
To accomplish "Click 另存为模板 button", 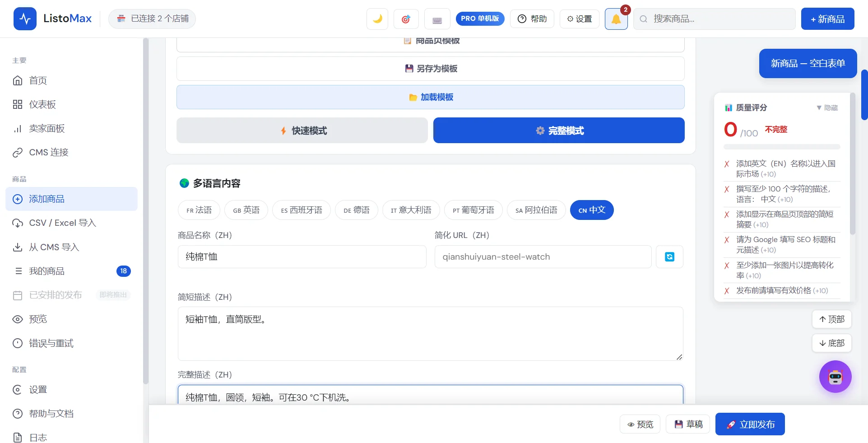I will coord(431,69).
